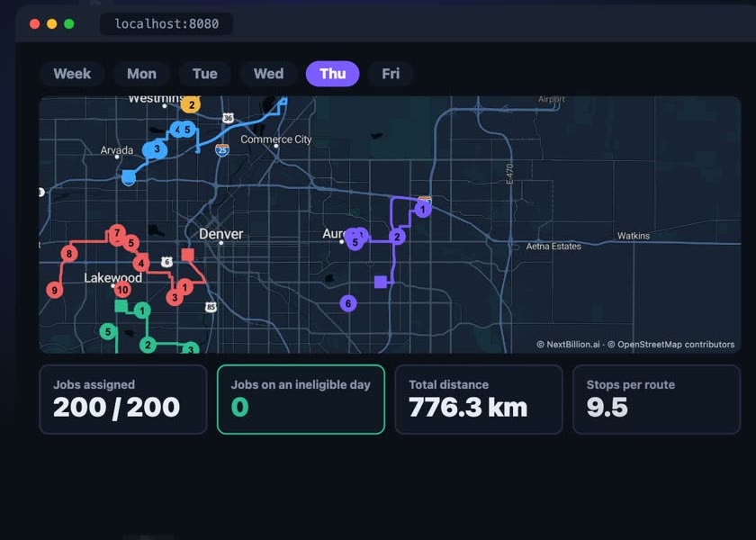Click the Highway 36 shield on map
The width and height of the screenshot is (756, 540).
(228, 118)
